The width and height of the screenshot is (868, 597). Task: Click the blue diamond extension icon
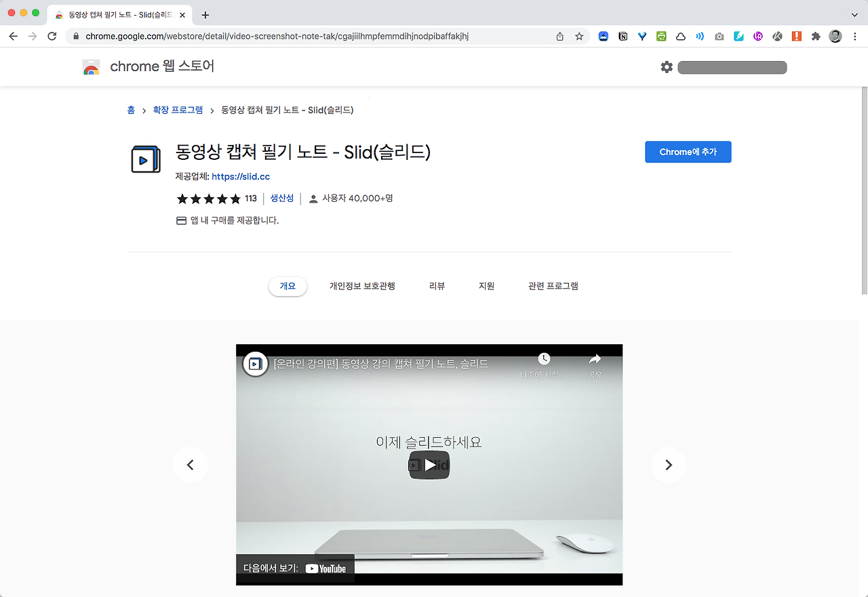pos(642,37)
